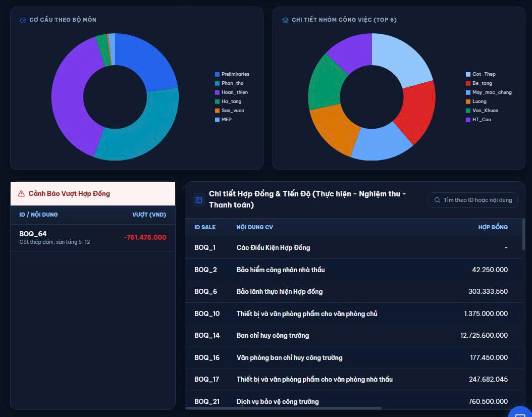Click the contract value 247.682.045
Viewport: 532px width, 417px height.
coord(489,379)
